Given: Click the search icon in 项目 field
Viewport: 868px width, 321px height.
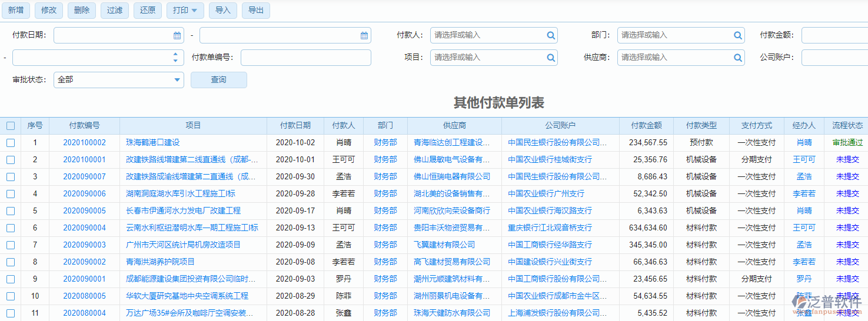Looking at the screenshot, I should 551,58.
